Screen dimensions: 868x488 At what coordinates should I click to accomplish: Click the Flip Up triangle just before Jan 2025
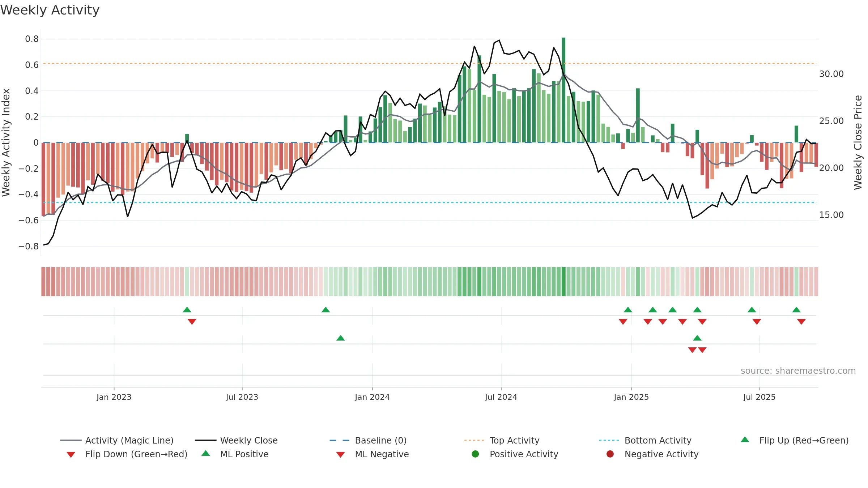(x=628, y=310)
